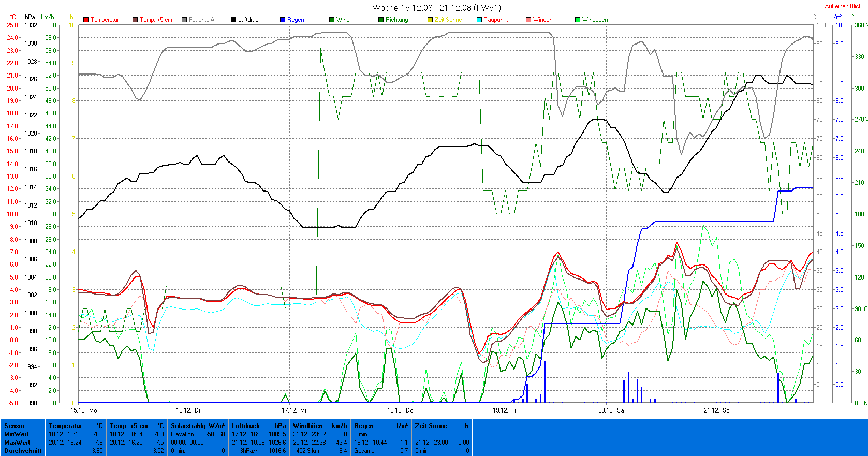Select the Sensor header cell in the table
The image size is (868, 456).
14,426
